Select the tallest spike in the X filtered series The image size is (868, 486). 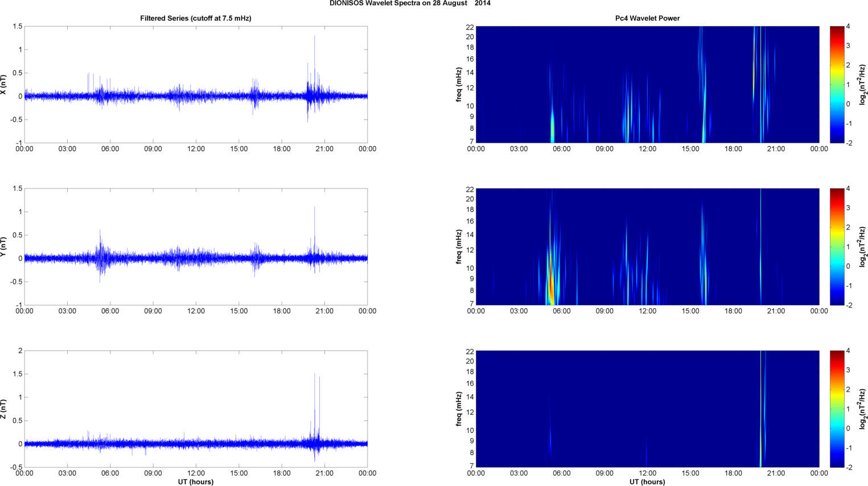tap(314, 65)
